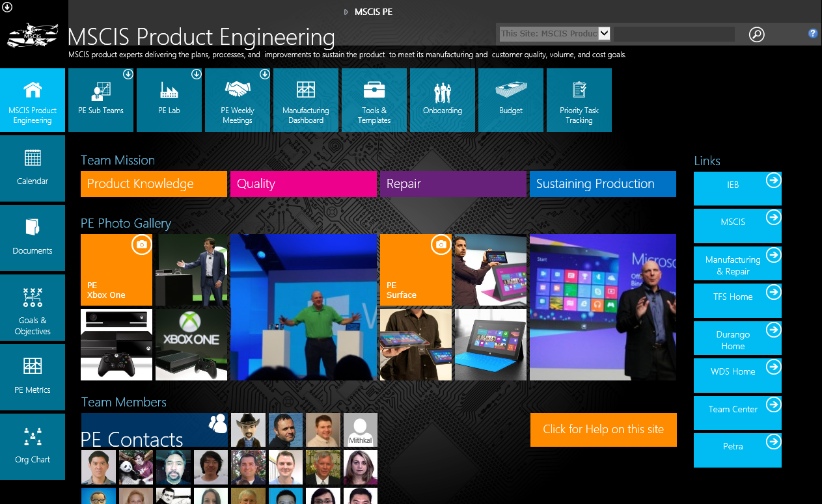Click the Onboarding people icon
The image size is (822, 504).
click(443, 92)
